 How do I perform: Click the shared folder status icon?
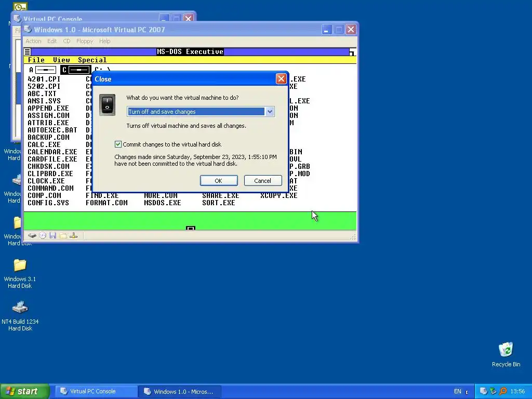(63, 235)
